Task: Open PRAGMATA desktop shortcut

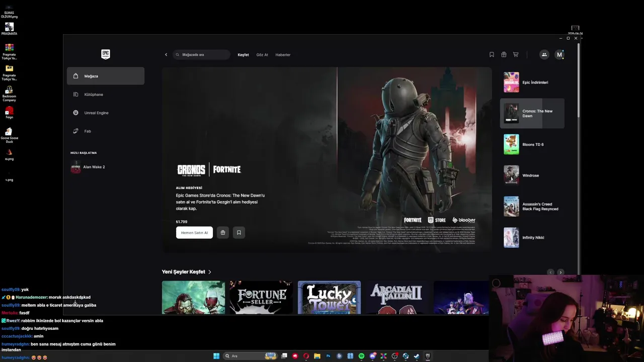Action: point(9,29)
